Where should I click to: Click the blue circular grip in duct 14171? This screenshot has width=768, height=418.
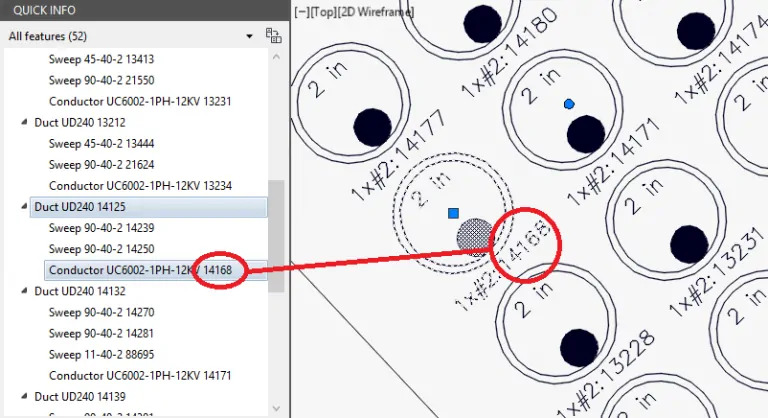(x=569, y=104)
